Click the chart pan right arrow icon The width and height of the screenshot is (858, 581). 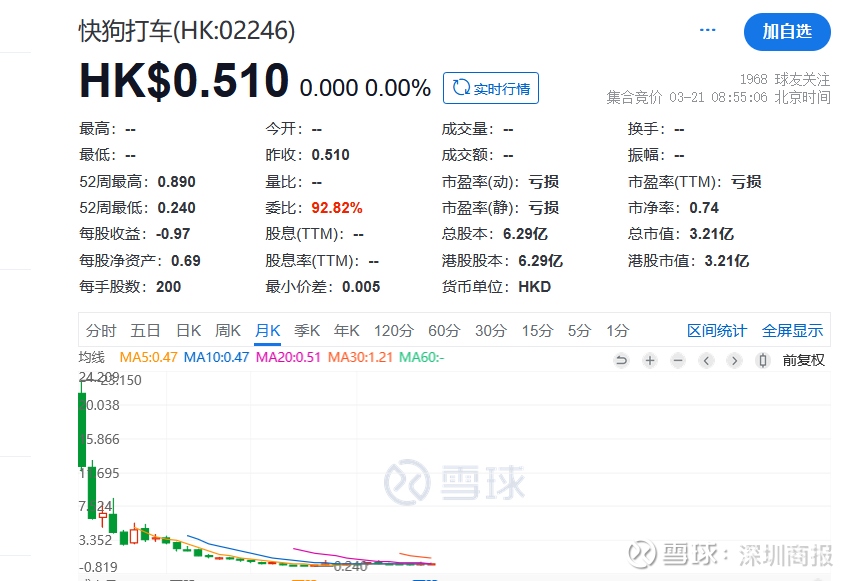pyautogui.click(x=734, y=361)
